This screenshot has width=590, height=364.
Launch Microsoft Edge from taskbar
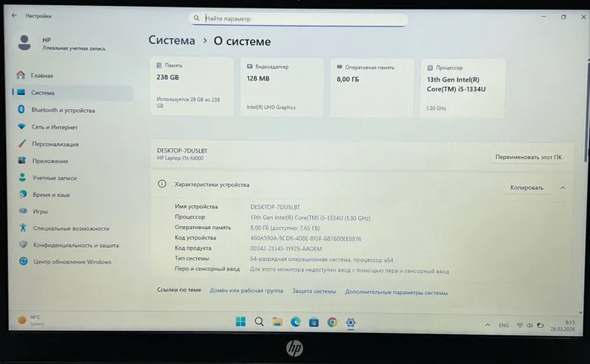296,322
